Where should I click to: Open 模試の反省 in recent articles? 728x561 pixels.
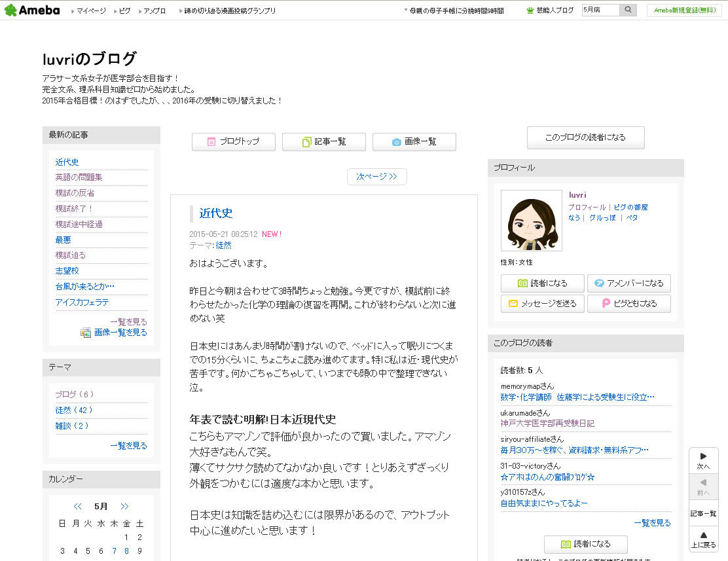click(x=75, y=192)
